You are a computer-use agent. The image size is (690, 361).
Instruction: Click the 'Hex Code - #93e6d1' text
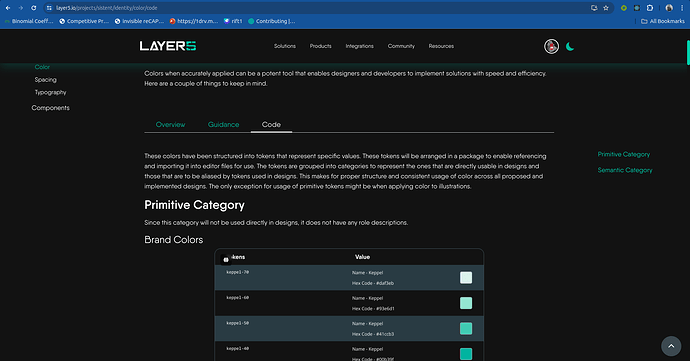coord(373,309)
